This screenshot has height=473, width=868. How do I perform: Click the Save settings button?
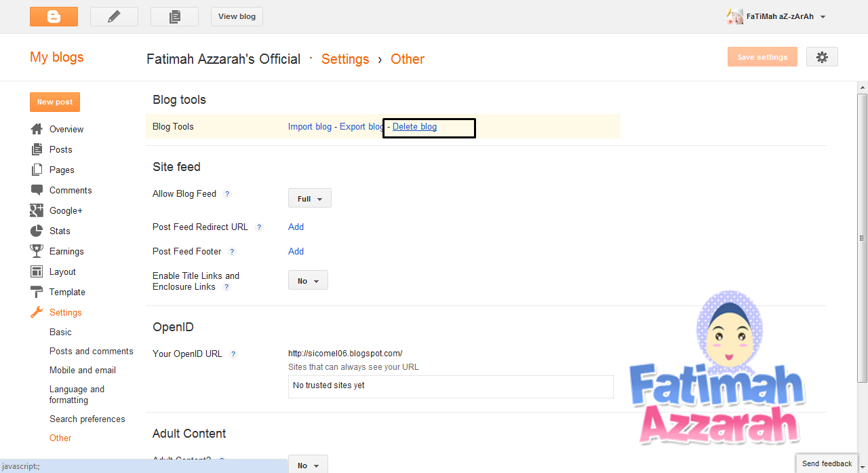click(x=762, y=57)
